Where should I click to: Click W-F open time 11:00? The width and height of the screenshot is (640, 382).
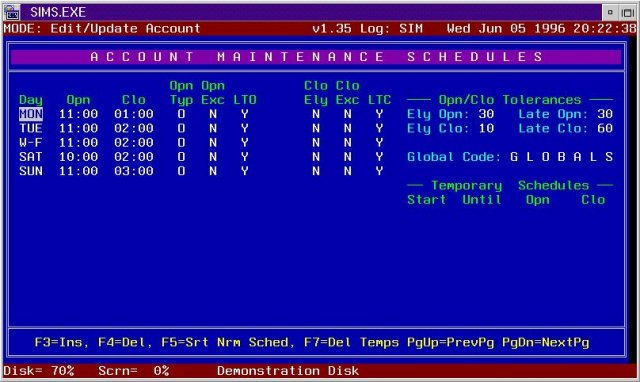[78, 142]
